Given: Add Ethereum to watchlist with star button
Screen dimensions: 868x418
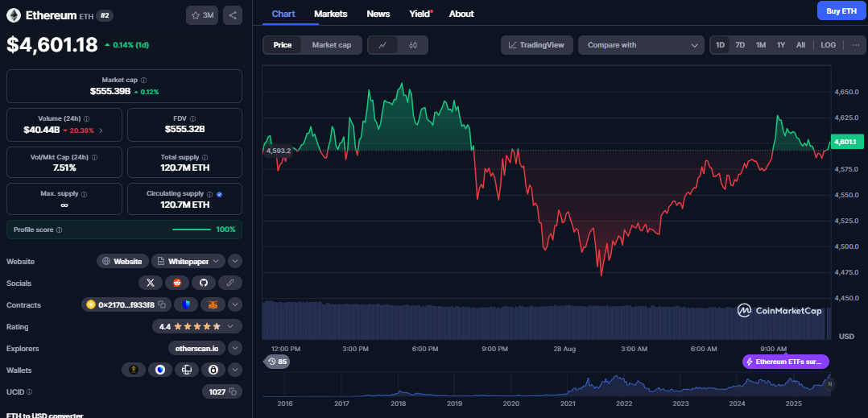Looking at the screenshot, I should [202, 15].
